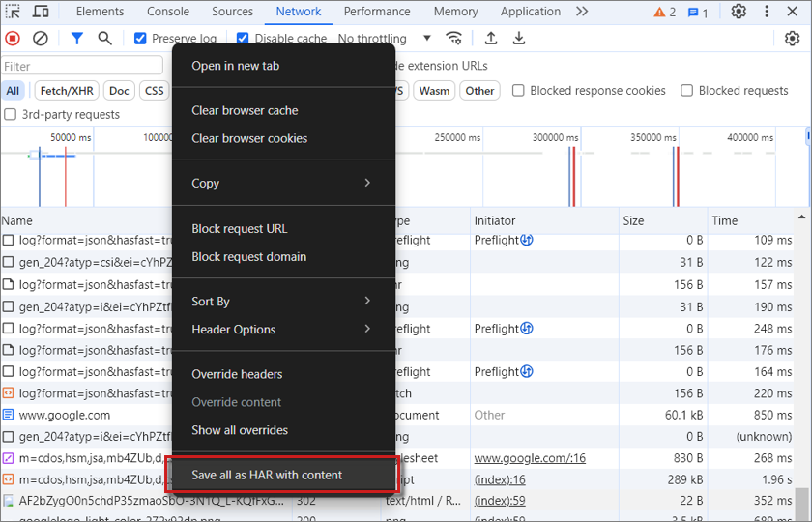Open network conditions wifi icon
Viewport: 812px width, 522px height.
pos(453,39)
